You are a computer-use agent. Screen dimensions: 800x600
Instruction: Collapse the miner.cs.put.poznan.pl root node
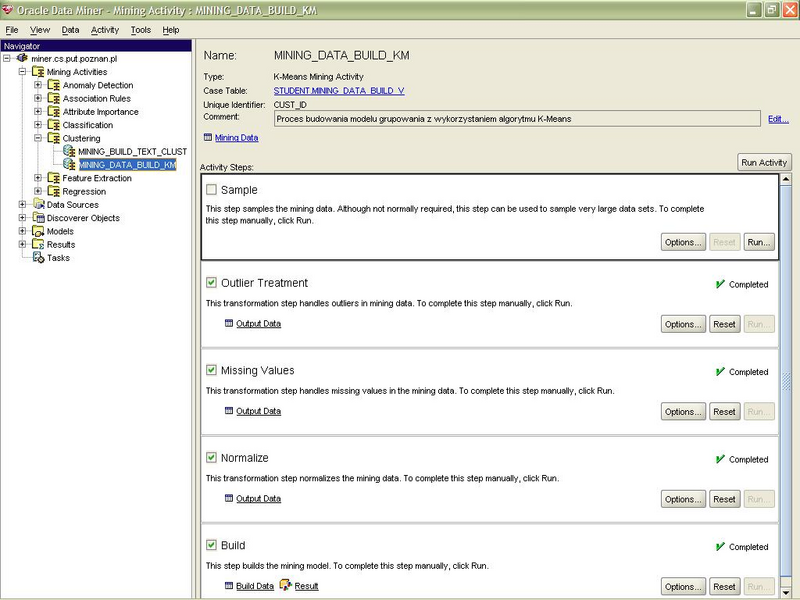[7, 58]
